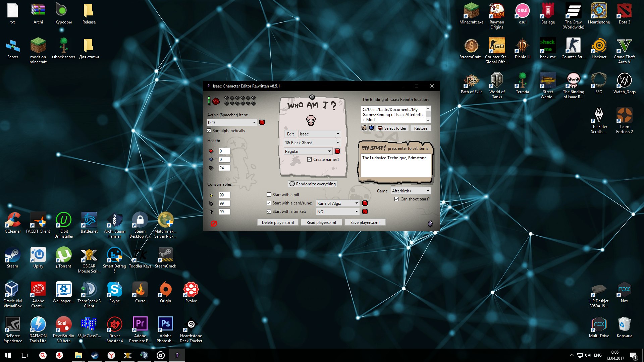Viewport: 644px width, 362px height.
Task: Click Read players.xml button
Action: [x=322, y=222]
